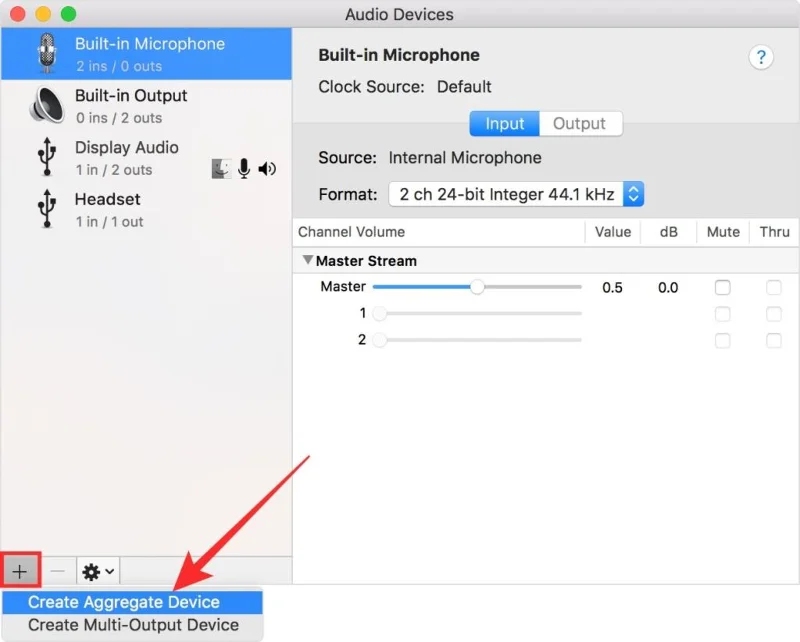800x642 pixels.
Task: Click the Built-in Microphone icon
Action: [x=46, y=54]
